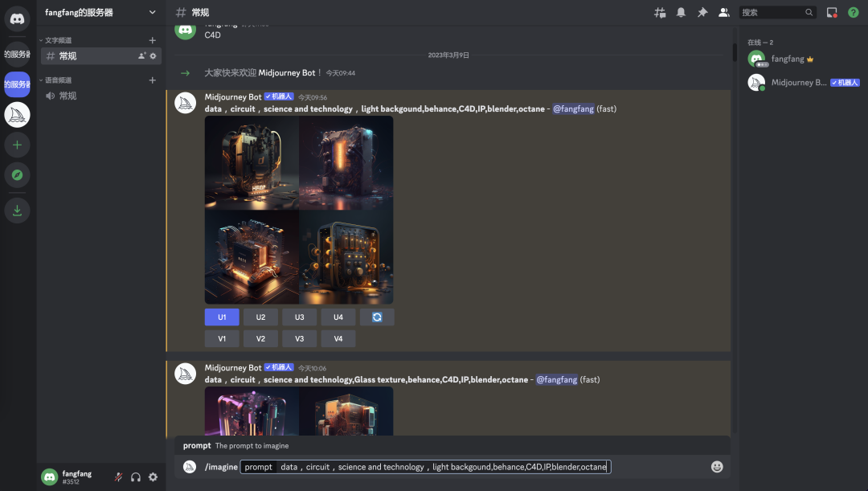Image resolution: width=868 pixels, height=491 pixels.
Task: Edit 常规 text channel gear icon
Action: [153, 56]
